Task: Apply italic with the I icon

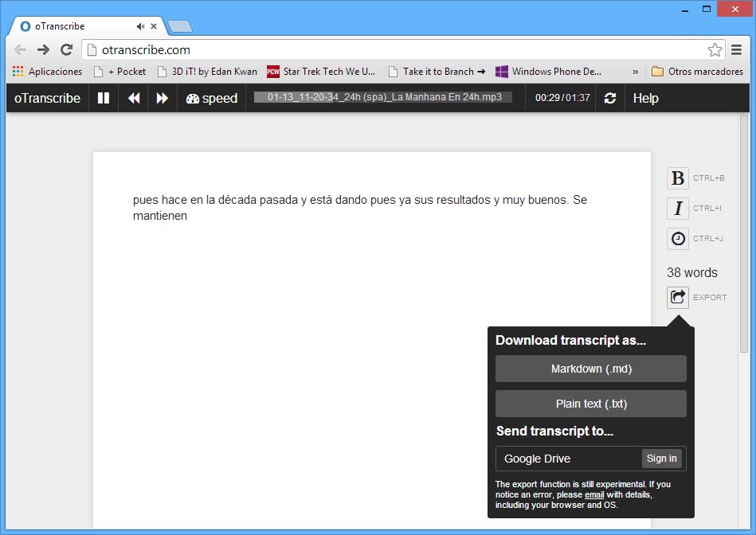Action: (x=678, y=209)
